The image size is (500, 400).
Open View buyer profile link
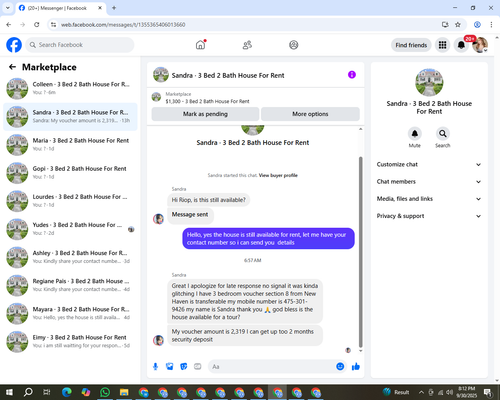(278, 175)
